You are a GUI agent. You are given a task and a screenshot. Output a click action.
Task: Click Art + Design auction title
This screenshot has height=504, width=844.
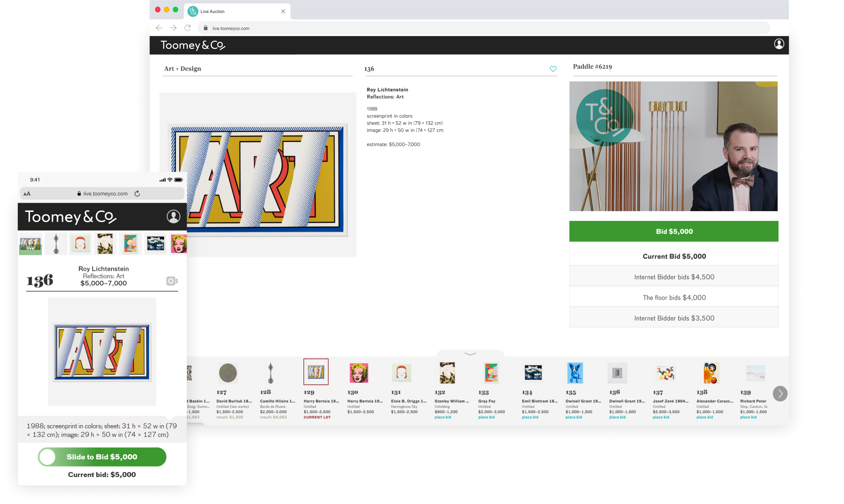(x=182, y=69)
